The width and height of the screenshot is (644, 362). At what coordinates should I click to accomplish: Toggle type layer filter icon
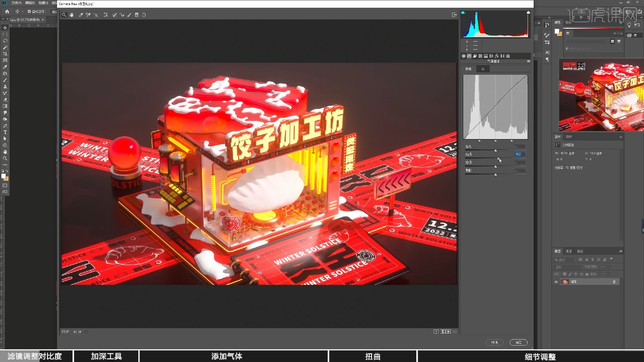pyautogui.click(x=593, y=259)
